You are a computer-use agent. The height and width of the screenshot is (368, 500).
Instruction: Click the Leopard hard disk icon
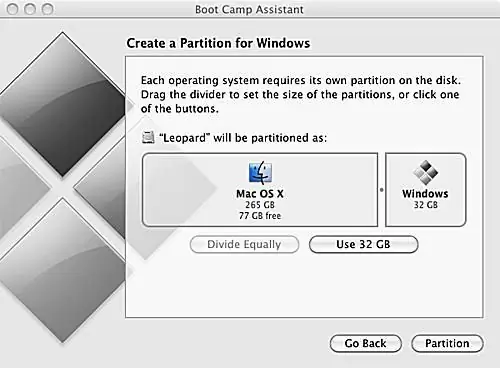(148, 137)
